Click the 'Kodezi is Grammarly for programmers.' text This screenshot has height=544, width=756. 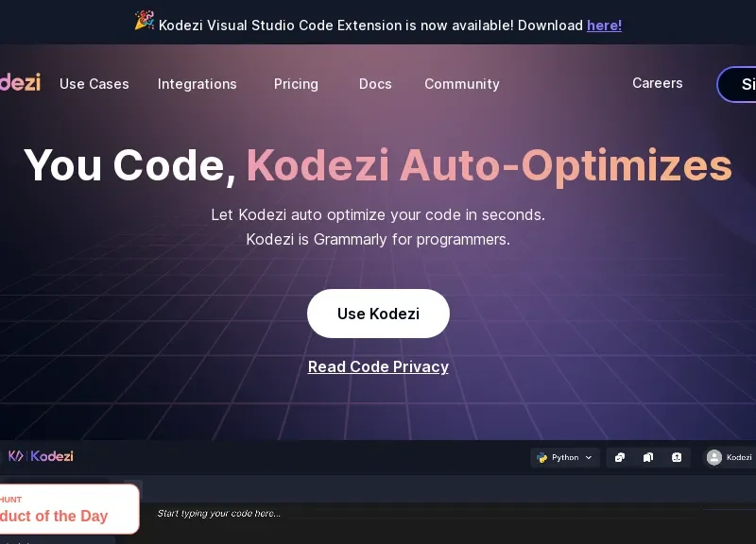(378, 240)
